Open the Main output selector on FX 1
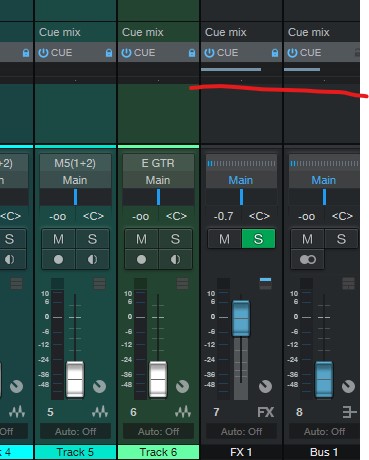The image size is (369, 460). coord(241,180)
